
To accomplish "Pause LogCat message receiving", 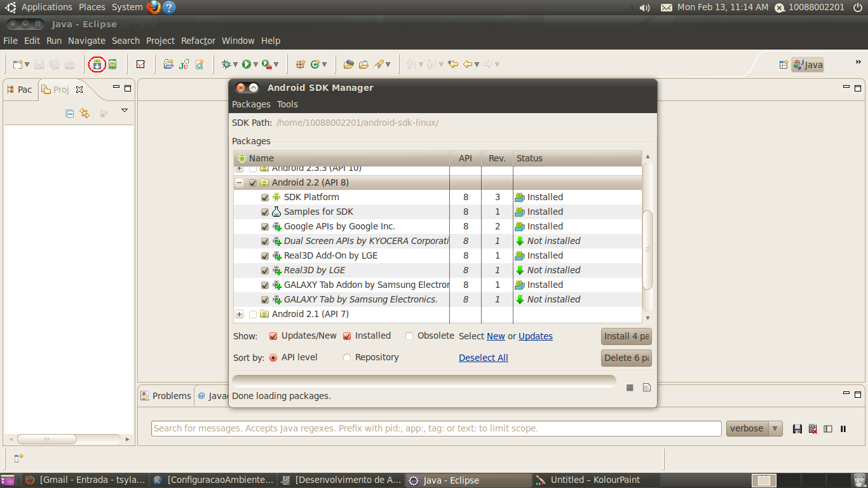I will click(843, 429).
